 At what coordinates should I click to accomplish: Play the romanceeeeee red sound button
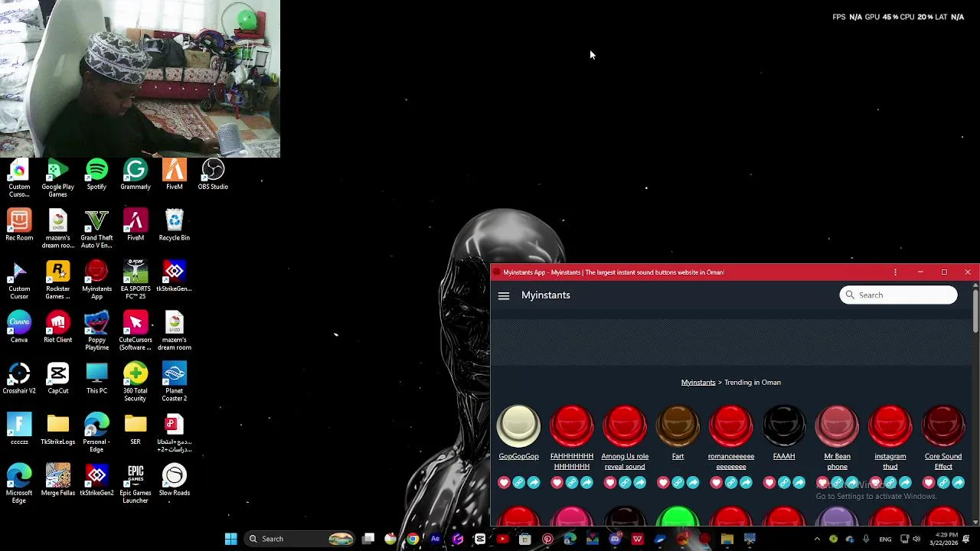(731, 426)
